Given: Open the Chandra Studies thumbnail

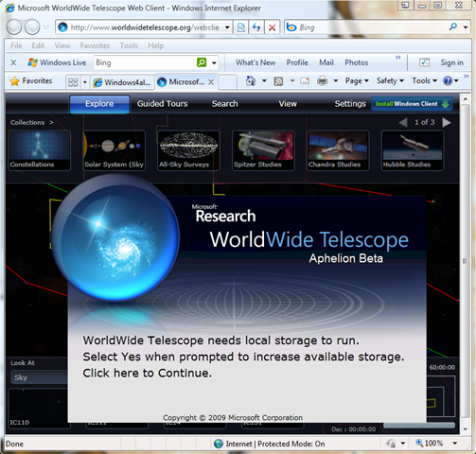Looking at the screenshot, I should (x=338, y=150).
